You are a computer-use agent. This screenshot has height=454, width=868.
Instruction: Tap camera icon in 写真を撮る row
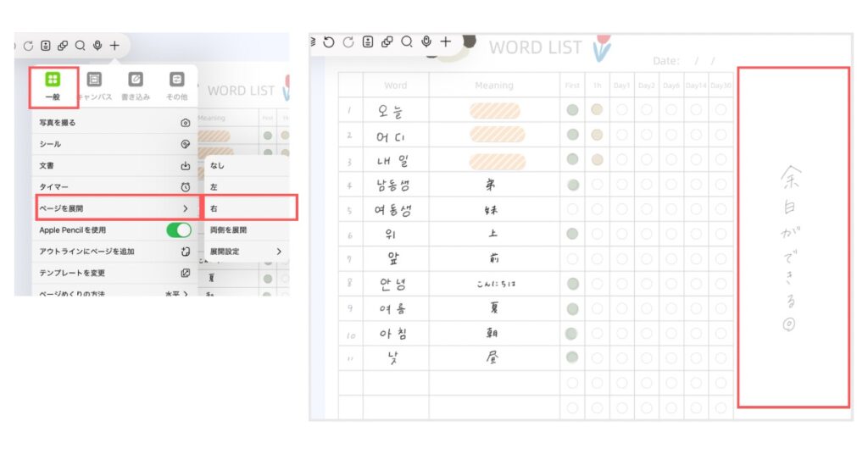click(x=186, y=123)
